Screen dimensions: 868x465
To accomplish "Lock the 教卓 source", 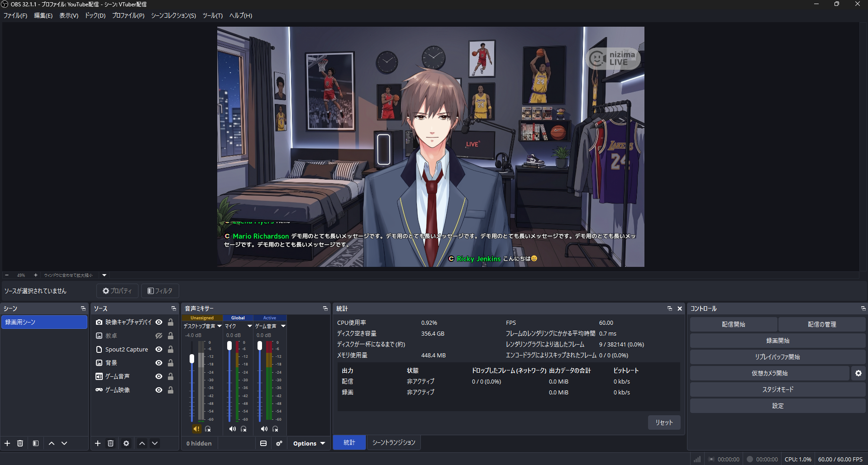I will pyautogui.click(x=171, y=336).
